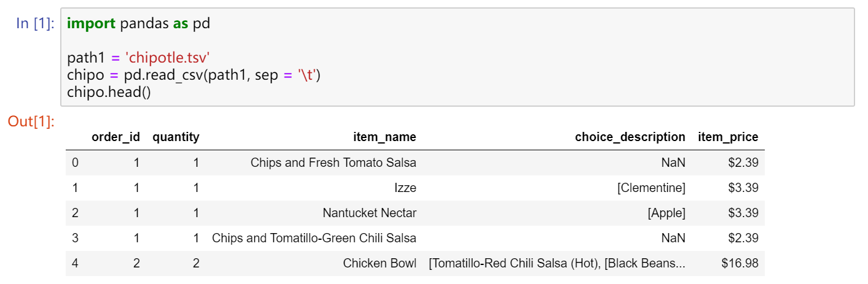Click the 'Chicken Bowl' cell

[x=380, y=263]
